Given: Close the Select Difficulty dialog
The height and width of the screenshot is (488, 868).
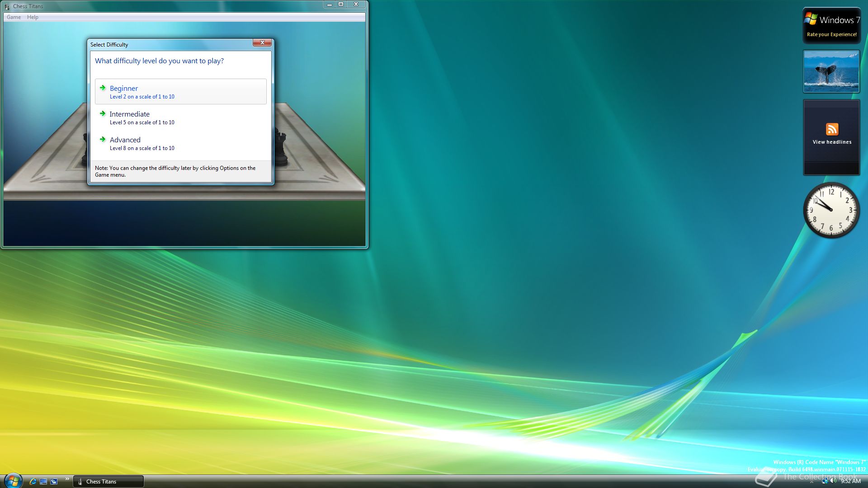Looking at the screenshot, I should coord(262,42).
